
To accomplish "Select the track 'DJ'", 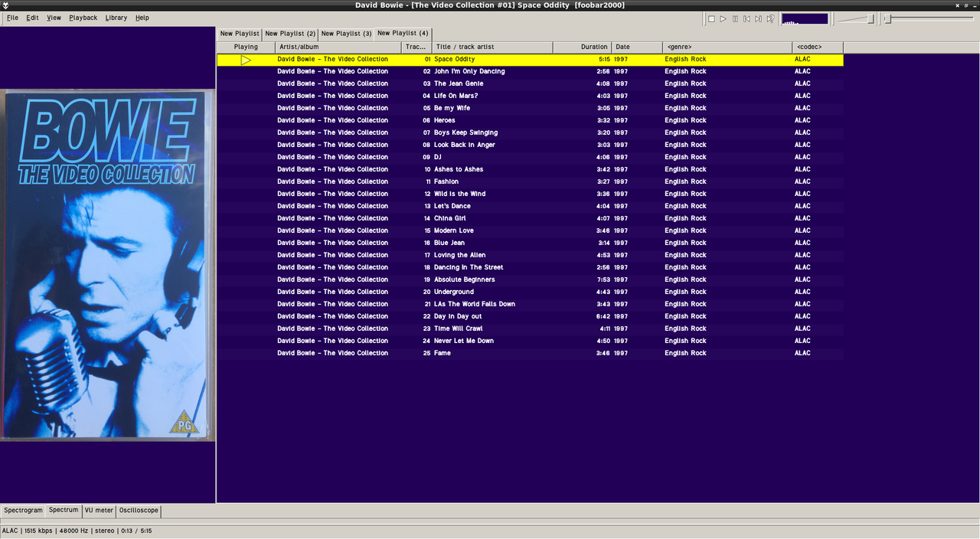I will [x=530, y=157].
